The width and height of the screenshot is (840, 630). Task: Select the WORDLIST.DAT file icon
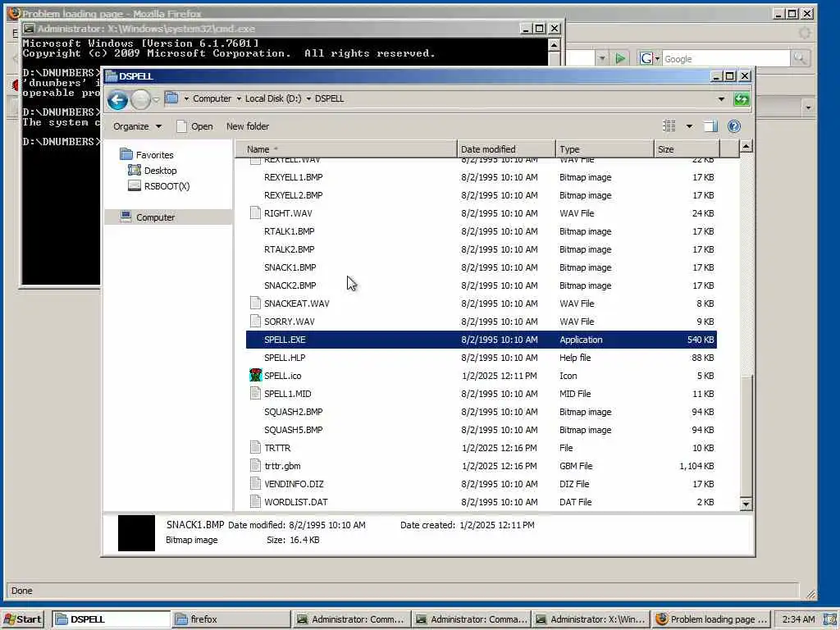(256, 502)
